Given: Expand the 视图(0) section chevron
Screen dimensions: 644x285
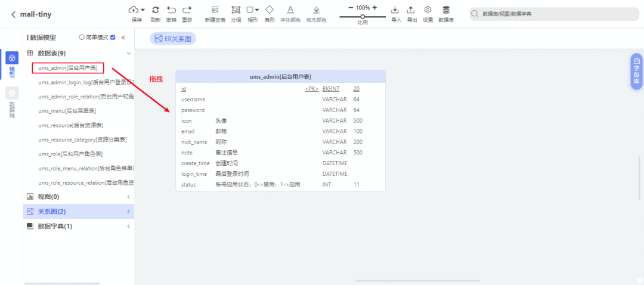Looking at the screenshot, I should click(x=129, y=197).
